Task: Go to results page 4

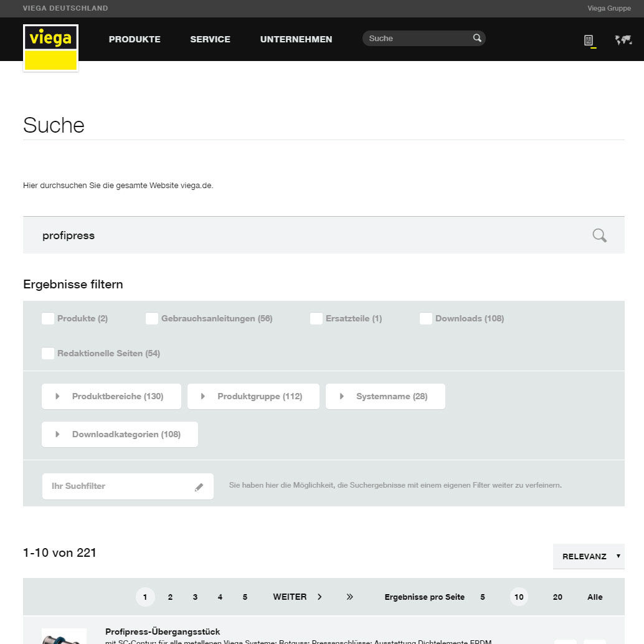Action: [220, 597]
